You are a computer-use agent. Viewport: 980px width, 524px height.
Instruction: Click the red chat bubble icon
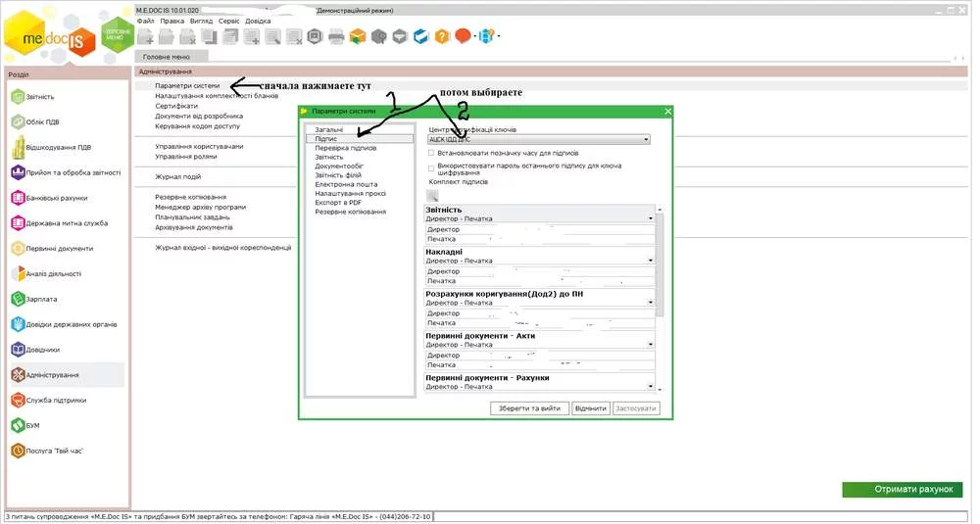click(463, 36)
